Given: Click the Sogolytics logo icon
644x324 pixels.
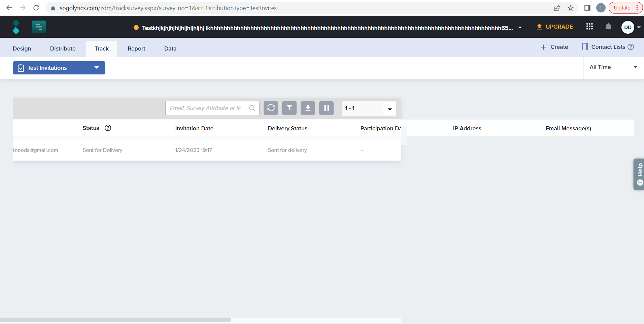Looking at the screenshot, I should 16,27.
